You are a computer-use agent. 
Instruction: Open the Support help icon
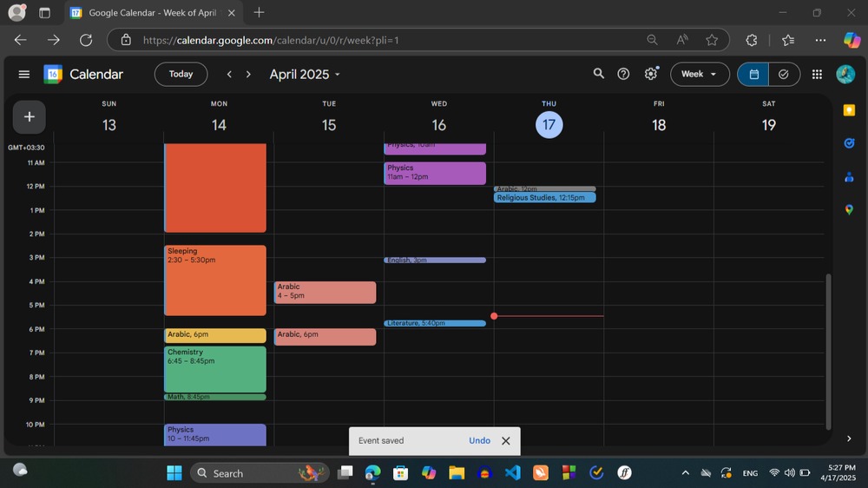point(623,74)
